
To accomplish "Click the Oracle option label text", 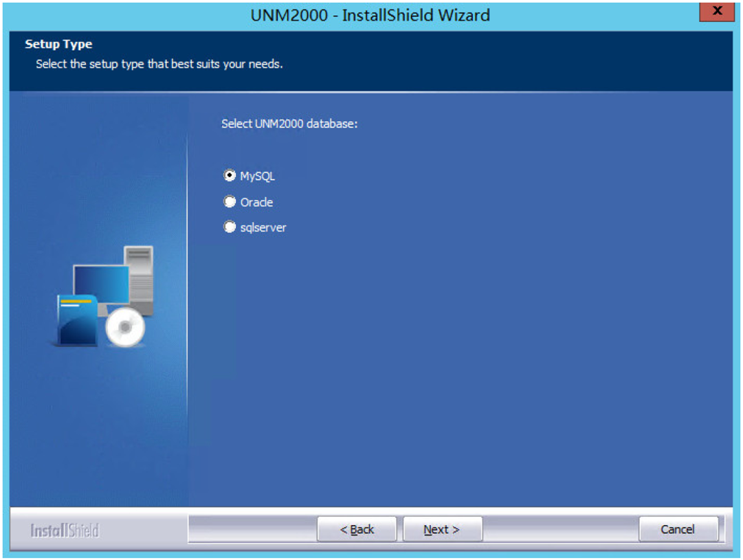I will 256,202.
